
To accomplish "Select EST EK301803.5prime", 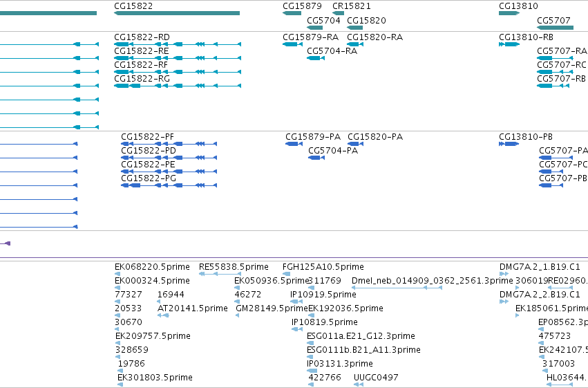I will click(x=120, y=385).
